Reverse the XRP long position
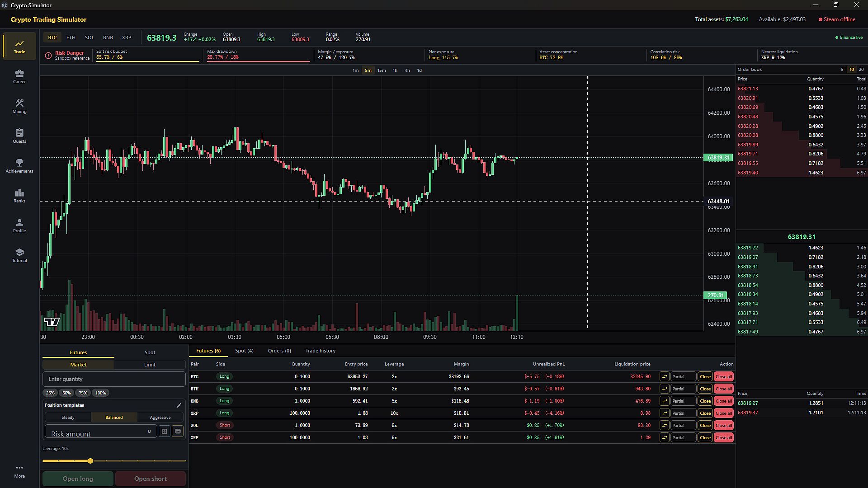The height and width of the screenshot is (488, 868). pos(665,413)
